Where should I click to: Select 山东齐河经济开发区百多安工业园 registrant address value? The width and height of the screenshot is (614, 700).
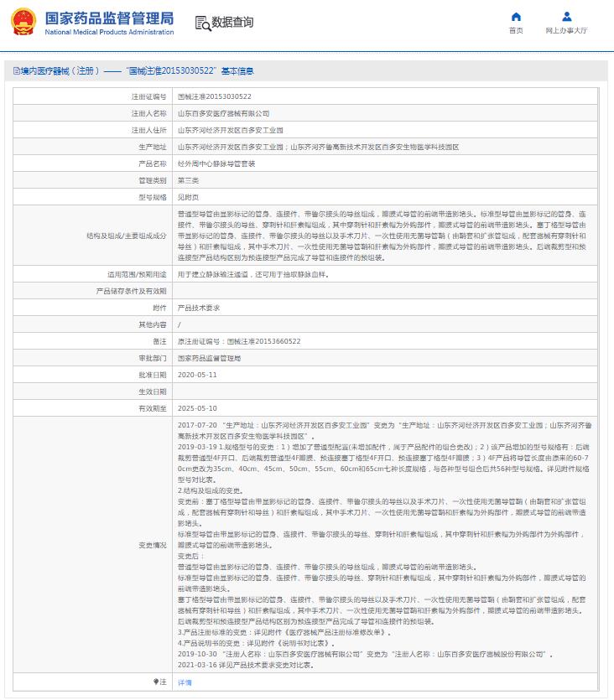231,130
